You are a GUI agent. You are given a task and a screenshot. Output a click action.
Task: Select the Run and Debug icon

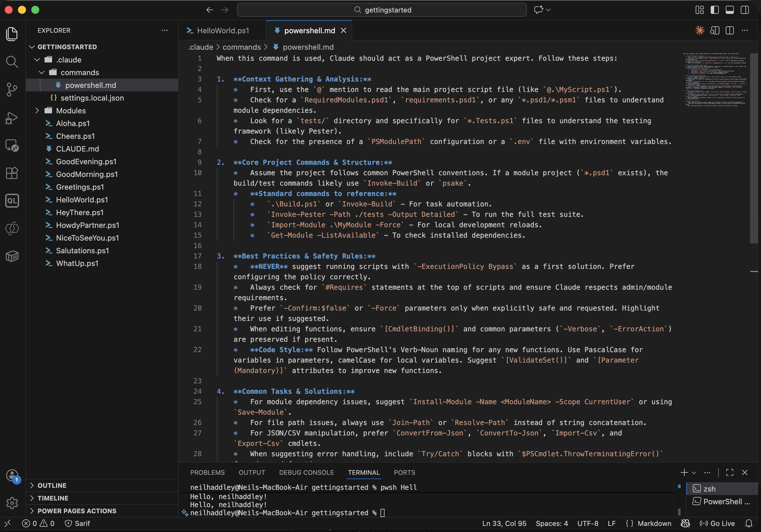tap(12, 118)
